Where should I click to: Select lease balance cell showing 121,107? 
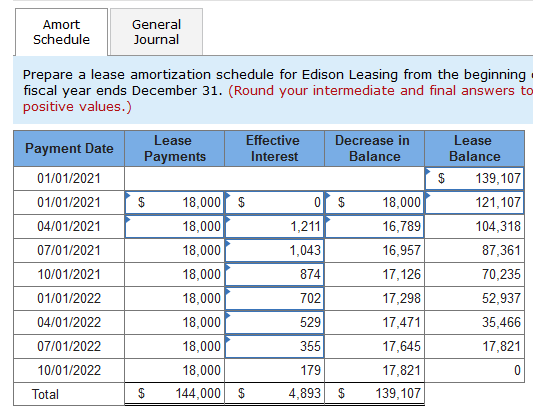click(x=475, y=202)
